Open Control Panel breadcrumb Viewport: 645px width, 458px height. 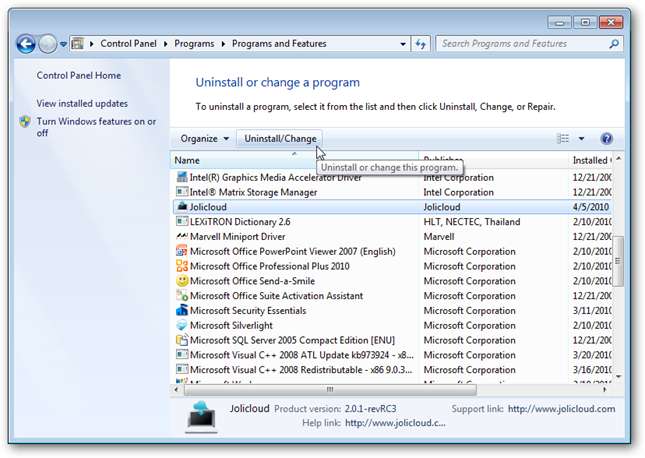[x=128, y=44]
